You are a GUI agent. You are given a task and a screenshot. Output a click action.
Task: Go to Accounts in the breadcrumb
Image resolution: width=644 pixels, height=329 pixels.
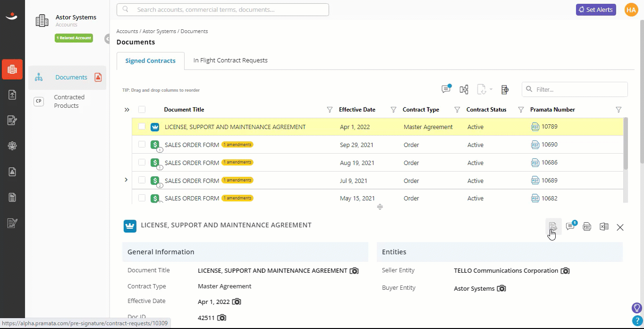[x=127, y=31]
